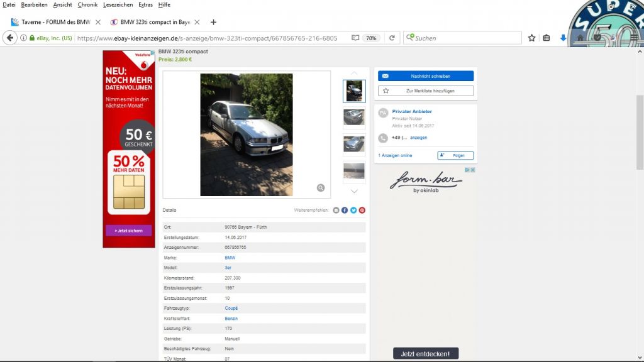Screen dimensions: 644x362
Task: Open the Extras menu
Action: click(x=145, y=5)
